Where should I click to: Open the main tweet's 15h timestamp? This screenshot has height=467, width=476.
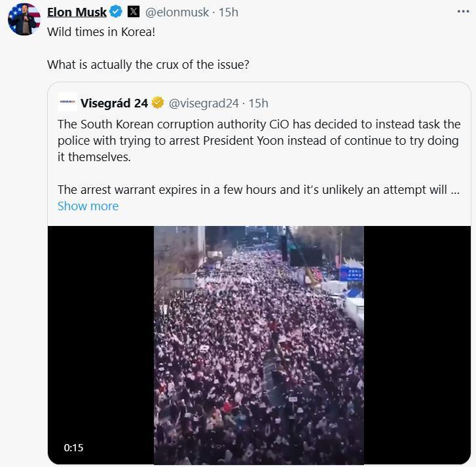pyautogui.click(x=228, y=12)
